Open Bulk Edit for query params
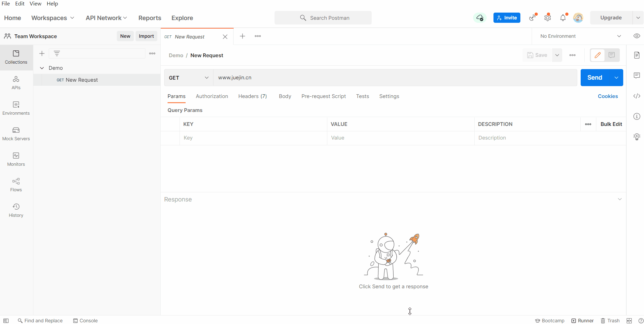This screenshot has height=324, width=644. 611,124
